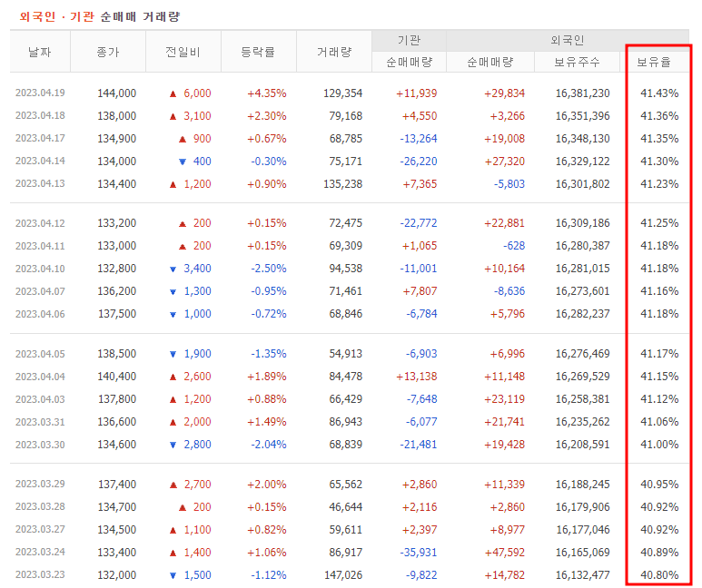This screenshot has height=588, width=702.
Task: Click foreign net sell -8,636
Action: (x=509, y=291)
